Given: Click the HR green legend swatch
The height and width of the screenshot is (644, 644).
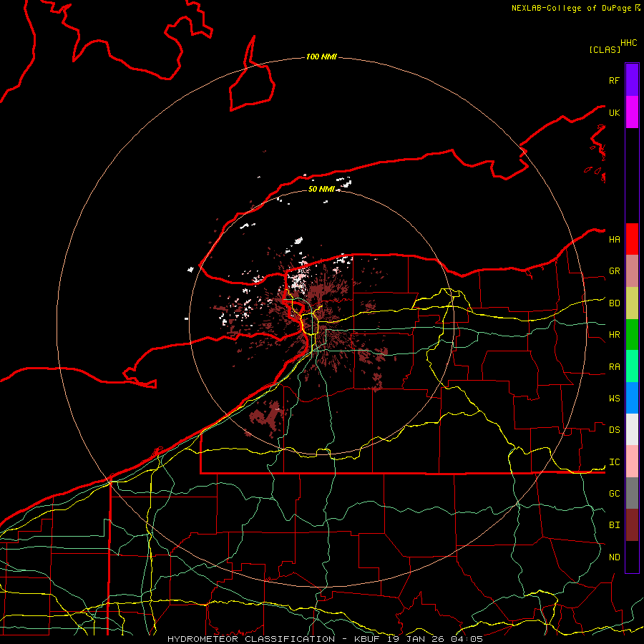Looking at the screenshot, I should point(632,335).
